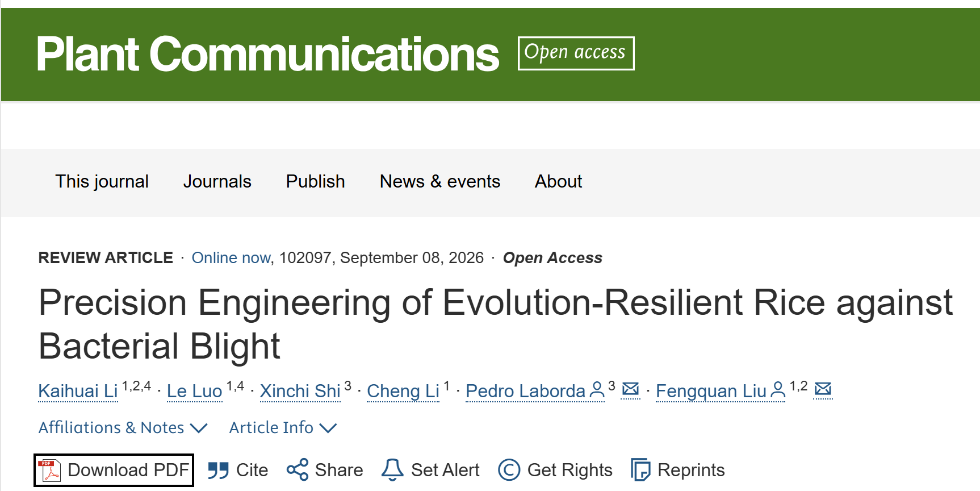Click the PDF icon in Download PDF

[x=49, y=471]
